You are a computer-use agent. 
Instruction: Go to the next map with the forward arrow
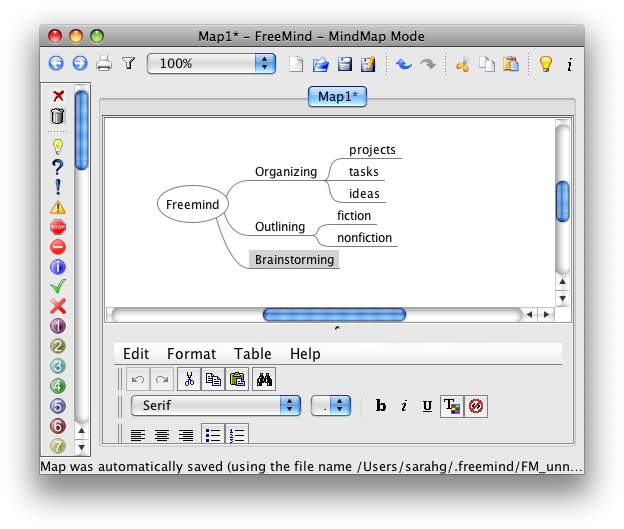click(80, 63)
